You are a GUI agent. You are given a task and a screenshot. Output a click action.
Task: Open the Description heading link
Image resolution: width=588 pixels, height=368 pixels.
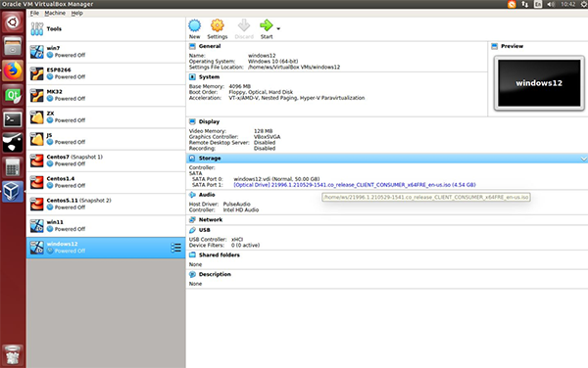point(215,274)
